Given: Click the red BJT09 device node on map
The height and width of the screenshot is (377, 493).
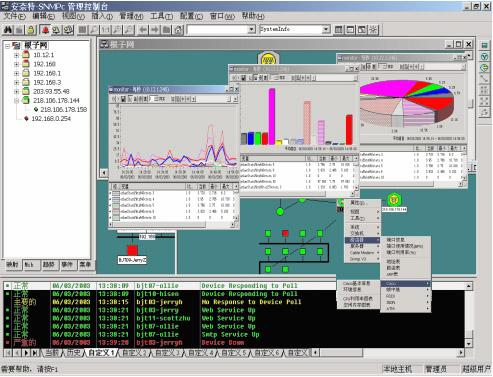Looking at the screenshot, I should pyautogui.click(x=132, y=250).
